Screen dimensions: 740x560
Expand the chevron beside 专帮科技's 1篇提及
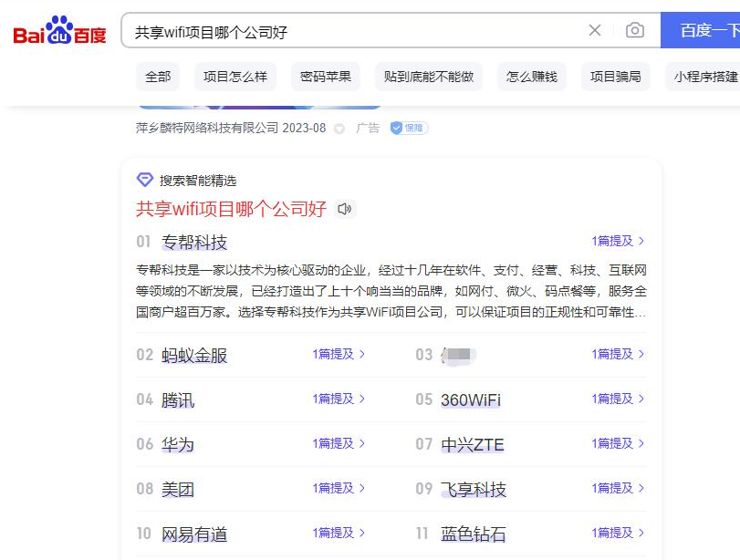click(641, 241)
